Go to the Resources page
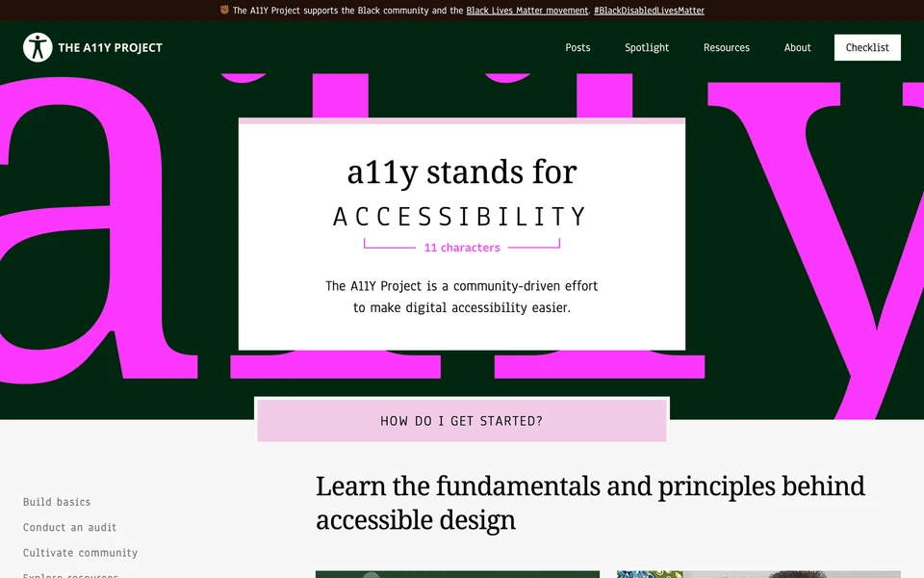This screenshot has width=924, height=578. click(726, 48)
